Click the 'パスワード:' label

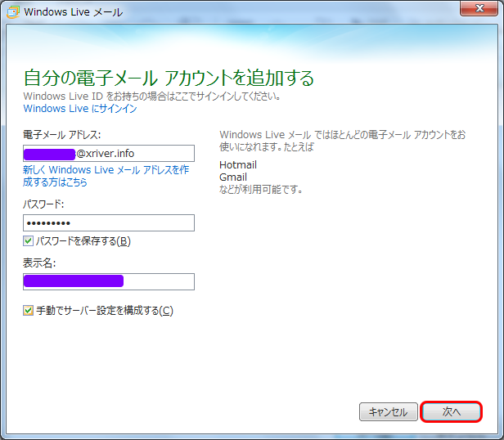pyautogui.click(x=43, y=204)
